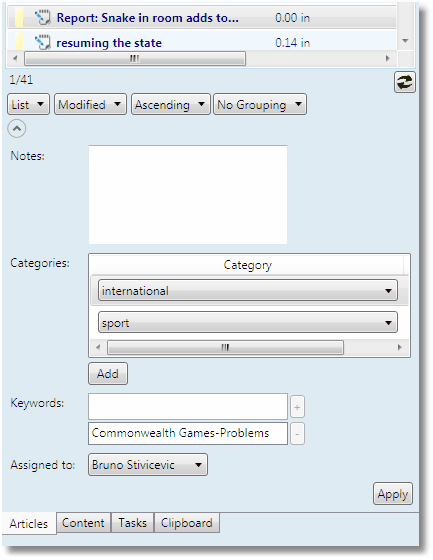Viewport: 433px width, 560px height.
Task: Remove keyword 'Commonwealth Games-Problems' with minus button
Action: [297, 434]
